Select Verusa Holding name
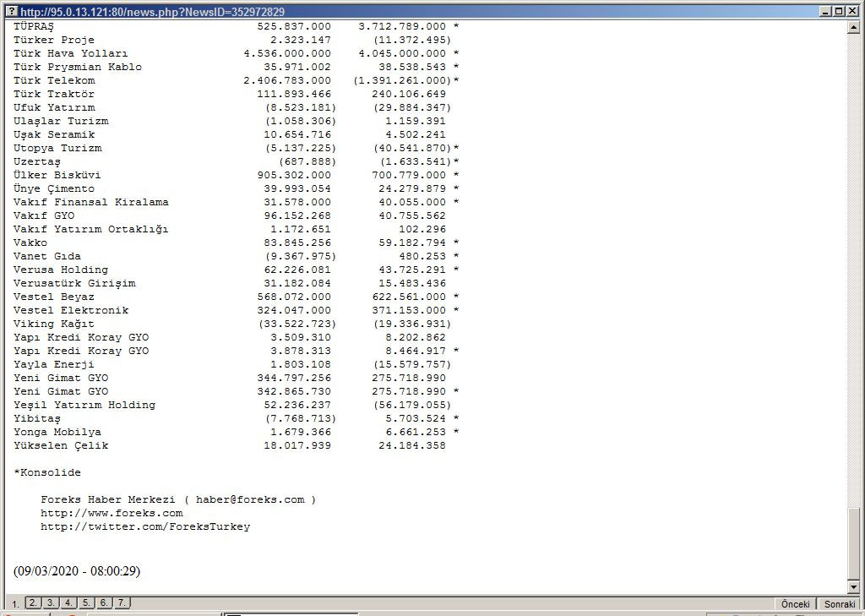865x616 pixels. coord(61,270)
